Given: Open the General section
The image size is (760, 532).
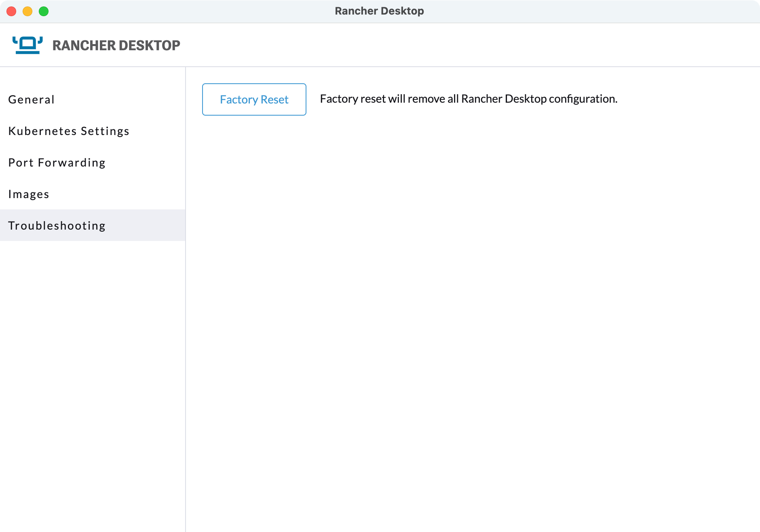Looking at the screenshot, I should [x=93, y=99].
